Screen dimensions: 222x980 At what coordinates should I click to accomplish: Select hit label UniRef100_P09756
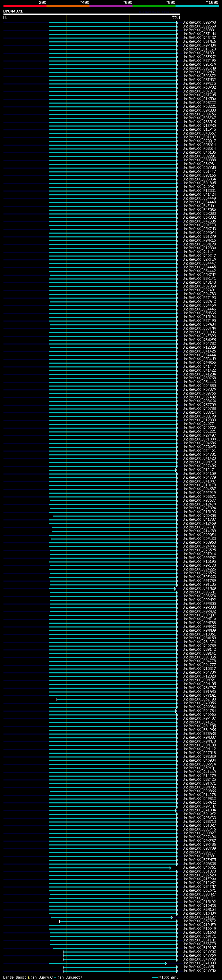(199, 114)
